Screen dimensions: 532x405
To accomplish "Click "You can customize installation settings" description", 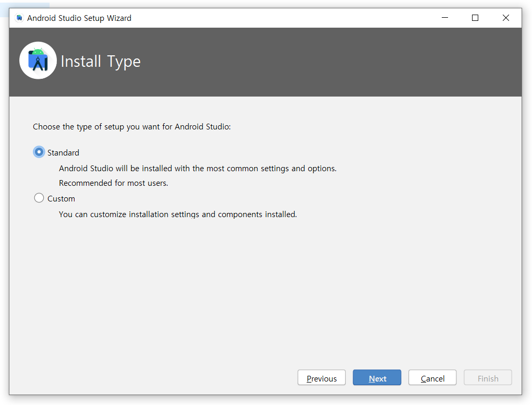I will [x=178, y=215].
